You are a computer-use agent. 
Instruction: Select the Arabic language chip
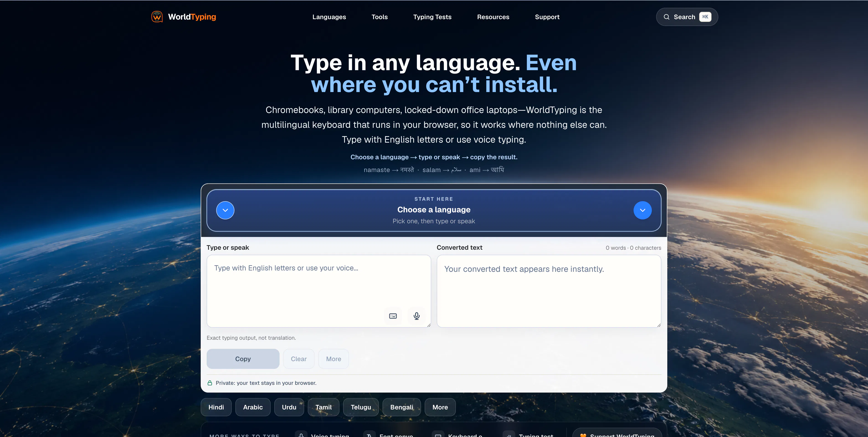click(253, 407)
